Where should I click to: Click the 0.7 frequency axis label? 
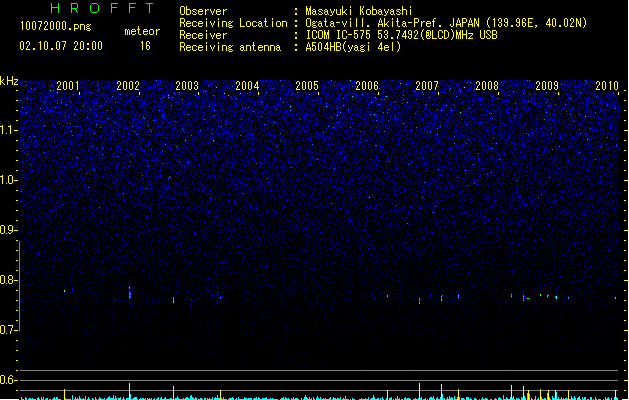pyautogui.click(x=8, y=330)
